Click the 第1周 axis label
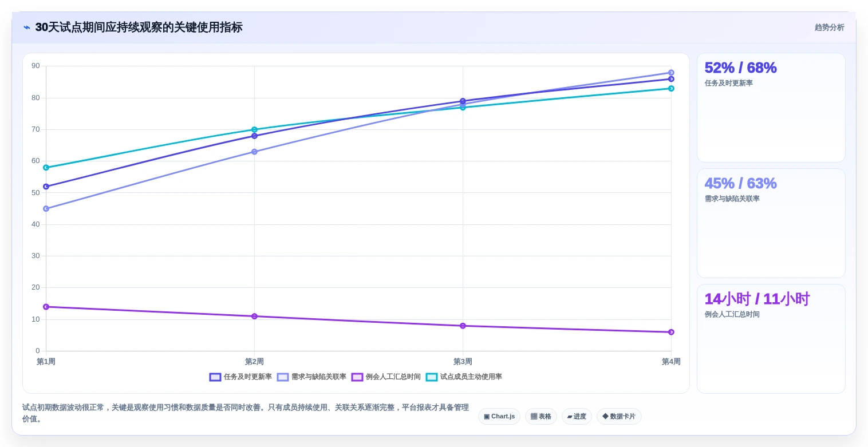Screen dimensions: 868x447 click(46, 362)
